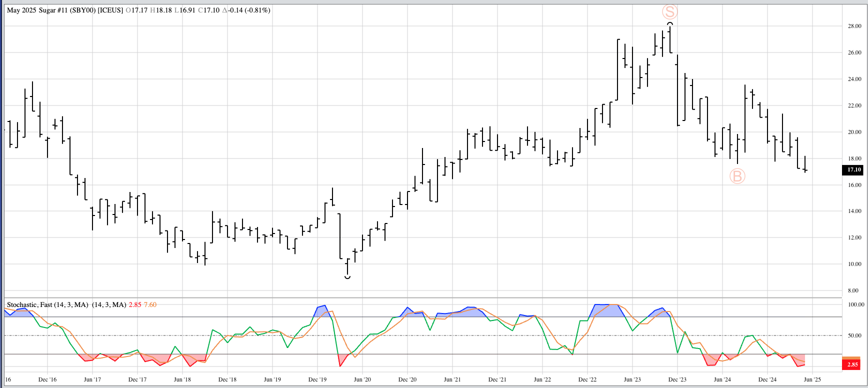Click the orange 7.60 moving average value
868x388 pixels.
[150, 304]
